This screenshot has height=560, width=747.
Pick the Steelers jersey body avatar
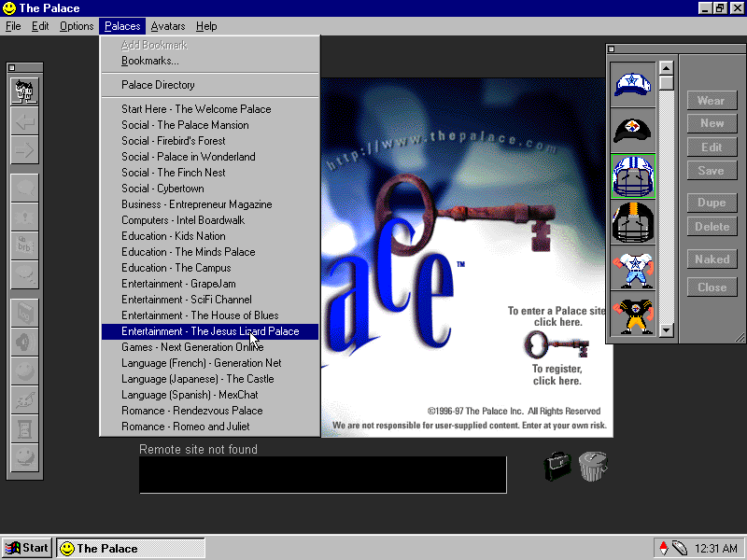(x=632, y=314)
